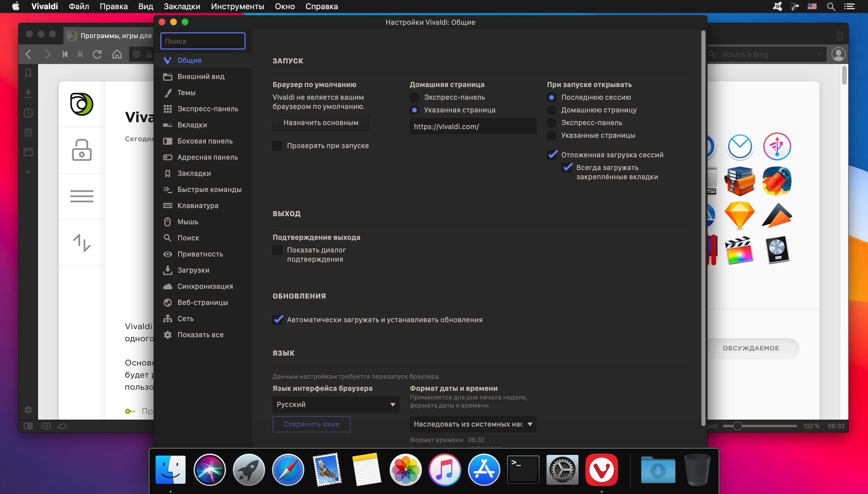Add a web panel with plus icon
This screenshot has height=494, width=868.
(28, 172)
